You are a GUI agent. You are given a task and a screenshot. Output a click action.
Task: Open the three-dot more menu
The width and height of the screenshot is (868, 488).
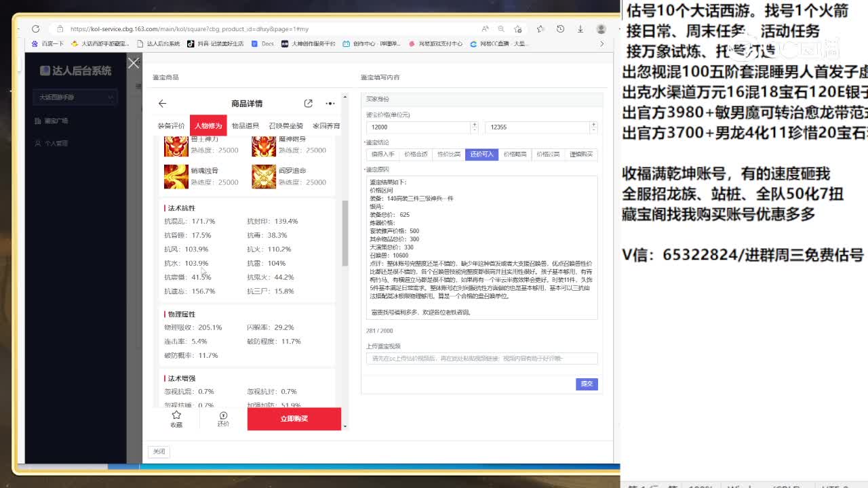[330, 104]
